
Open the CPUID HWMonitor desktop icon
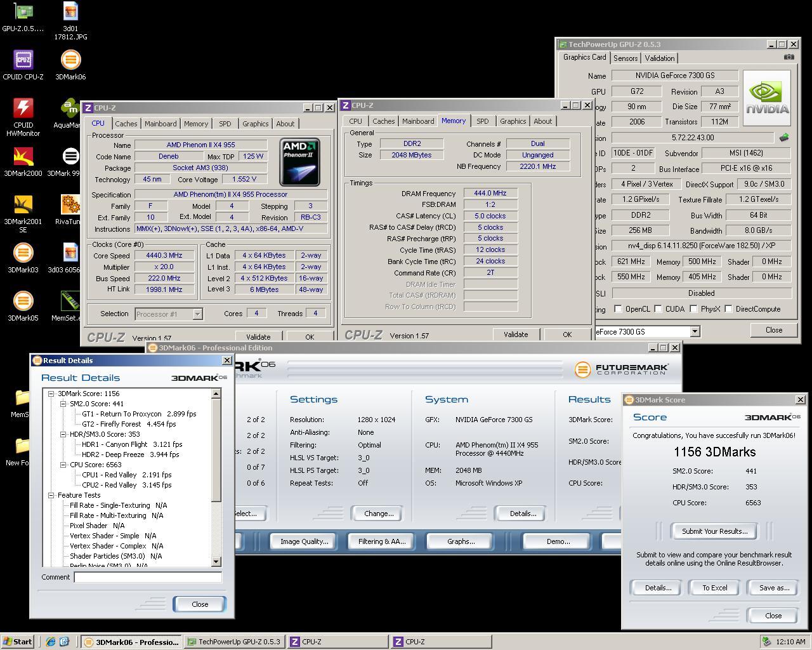click(23, 108)
